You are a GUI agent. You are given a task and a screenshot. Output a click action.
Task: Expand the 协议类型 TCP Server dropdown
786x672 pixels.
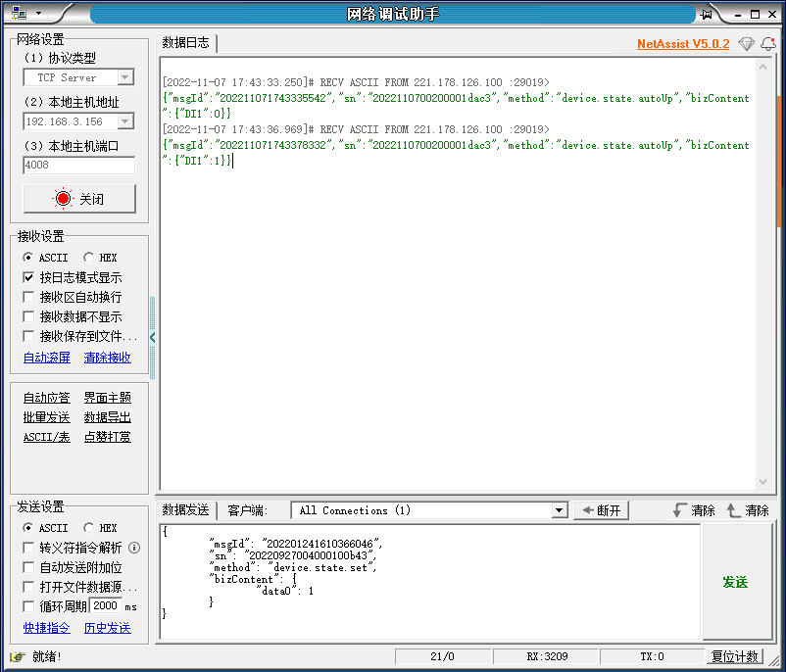click(x=124, y=77)
